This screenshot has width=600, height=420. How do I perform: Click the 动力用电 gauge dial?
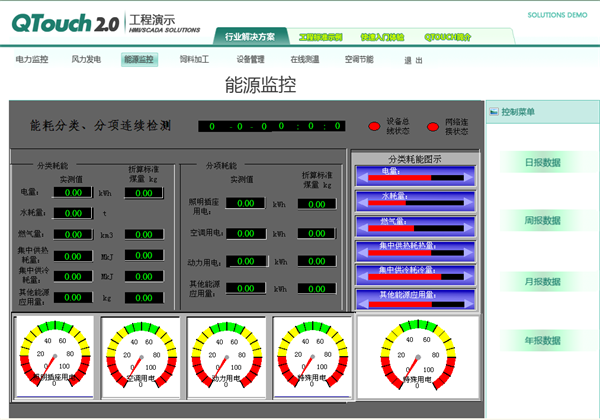click(x=225, y=354)
